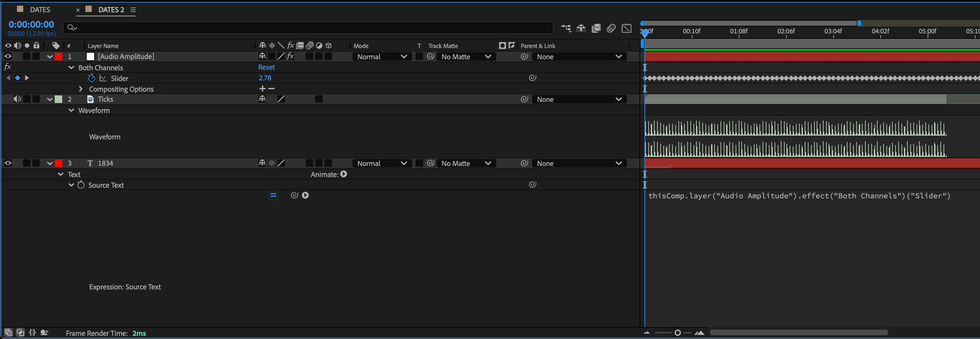
Task: Click the Graph Editor icon in timeline header
Action: 626,29
